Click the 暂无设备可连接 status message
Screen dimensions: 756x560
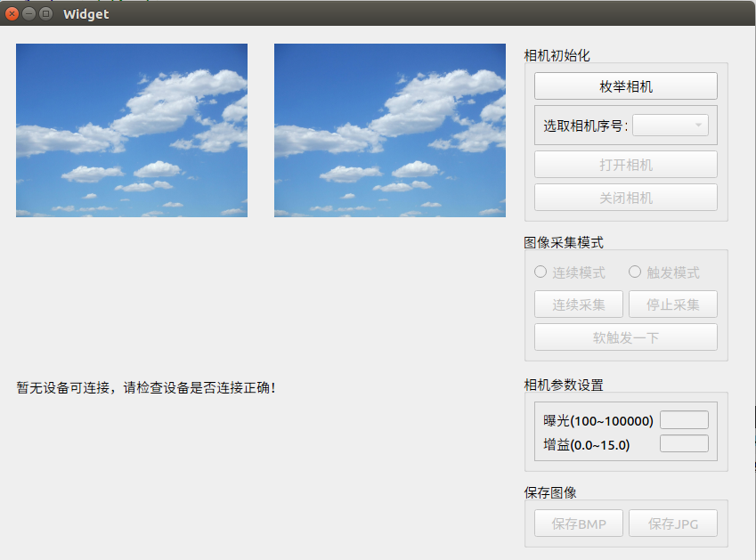(x=146, y=387)
